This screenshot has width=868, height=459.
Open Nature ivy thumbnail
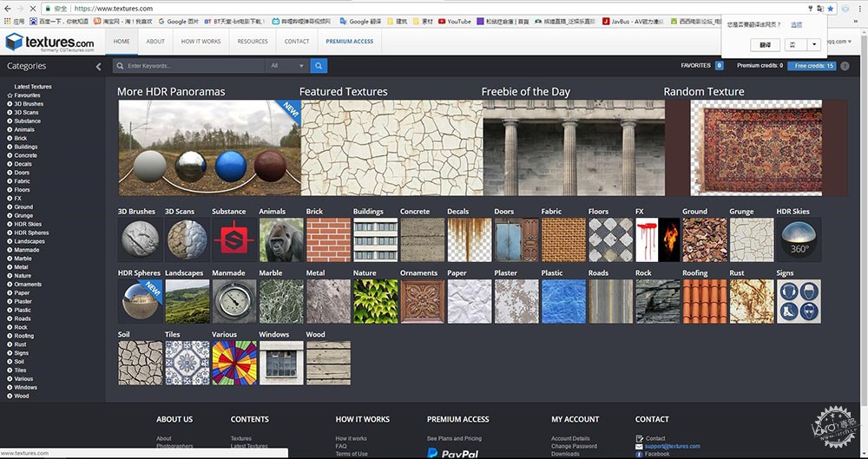375,301
